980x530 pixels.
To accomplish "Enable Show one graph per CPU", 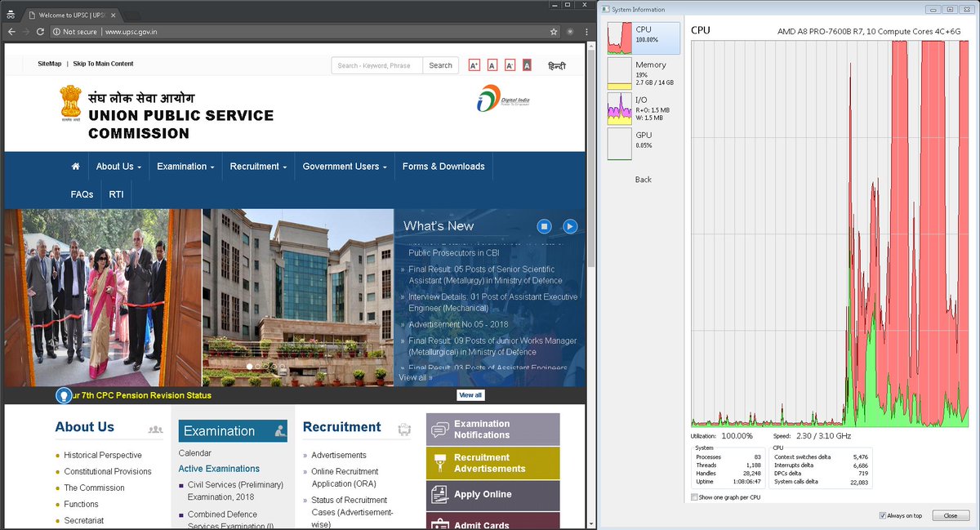I will coord(695,497).
